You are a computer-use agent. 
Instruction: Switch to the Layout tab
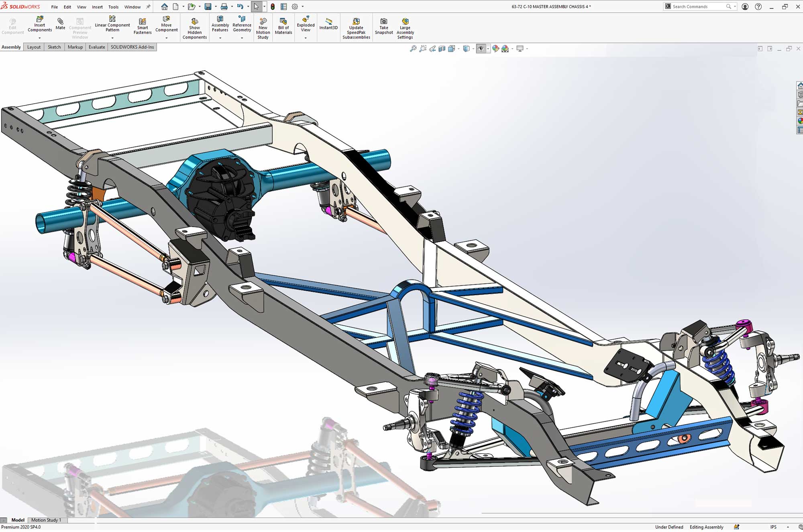pyautogui.click(x=34, y=47)
